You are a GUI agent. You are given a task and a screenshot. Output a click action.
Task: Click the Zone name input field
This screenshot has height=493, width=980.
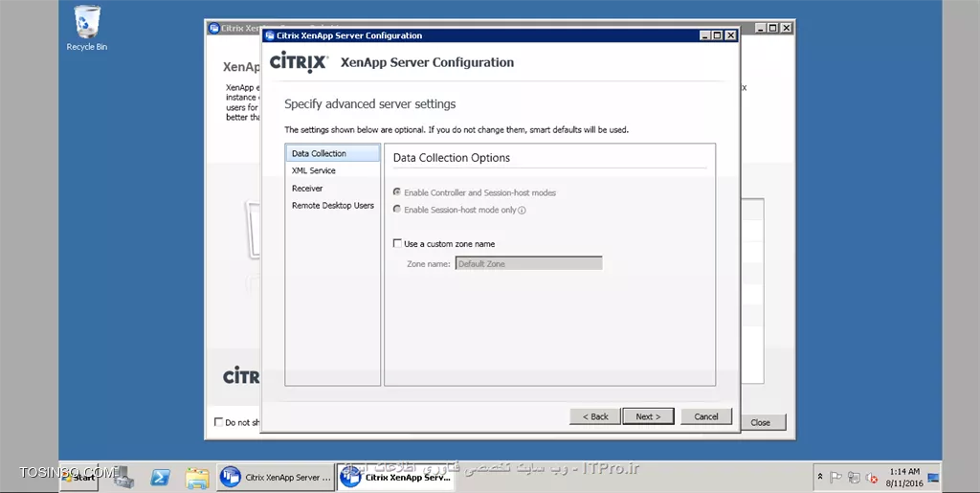coord(528,263)
